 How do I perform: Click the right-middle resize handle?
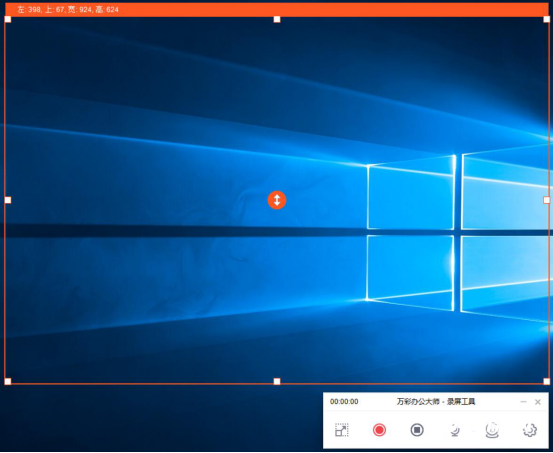[546, 200]
